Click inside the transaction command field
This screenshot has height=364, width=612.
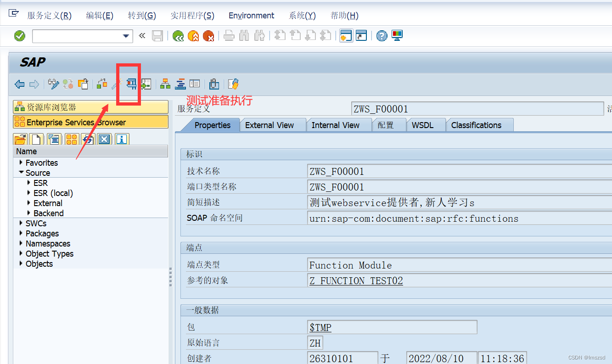[77, 36]
